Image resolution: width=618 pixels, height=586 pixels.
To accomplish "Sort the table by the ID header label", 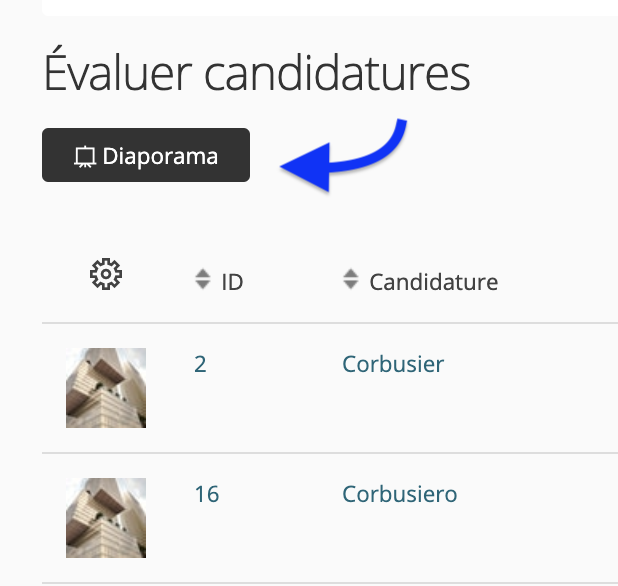I will [x=232, y=282].
